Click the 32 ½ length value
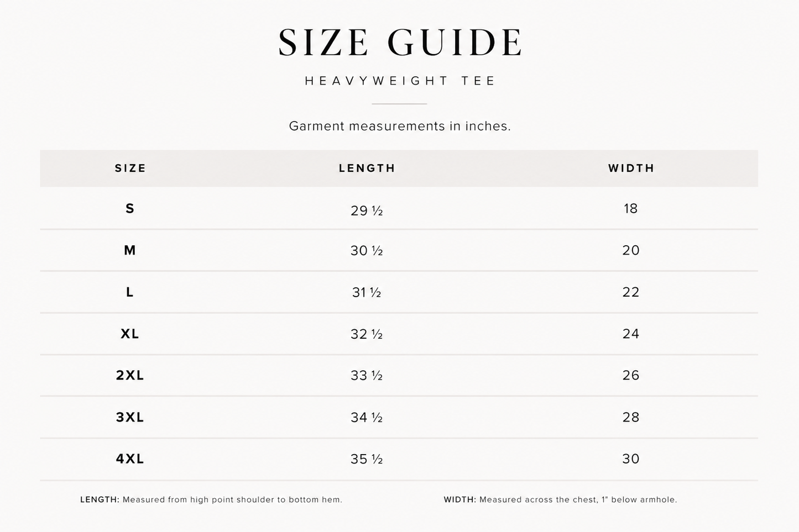The width and height of the screenshot is (799, 532). pyautogui.click(x=367, y=334)
